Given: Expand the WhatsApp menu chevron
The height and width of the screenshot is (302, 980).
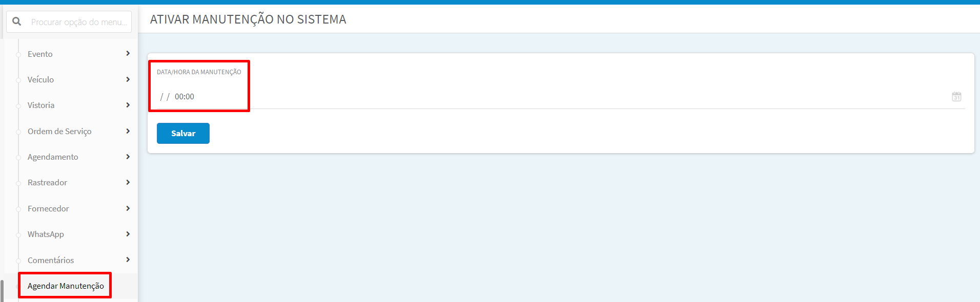Looking at the screenshot, I should (x=128, y=234).
